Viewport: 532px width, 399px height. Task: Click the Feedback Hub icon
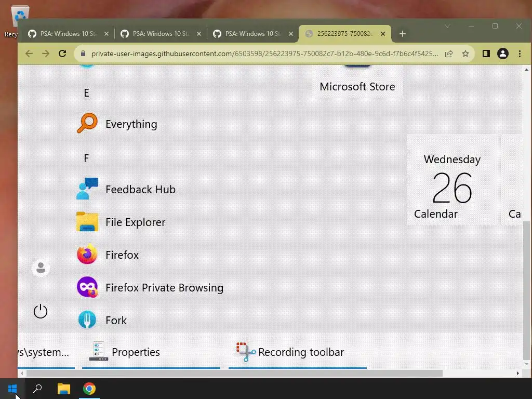87,189
